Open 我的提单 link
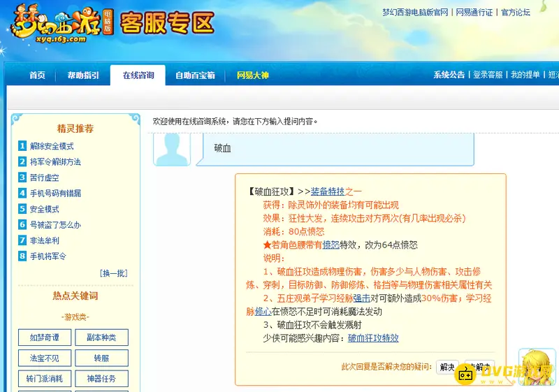The image size is (559, 392). 525,75
